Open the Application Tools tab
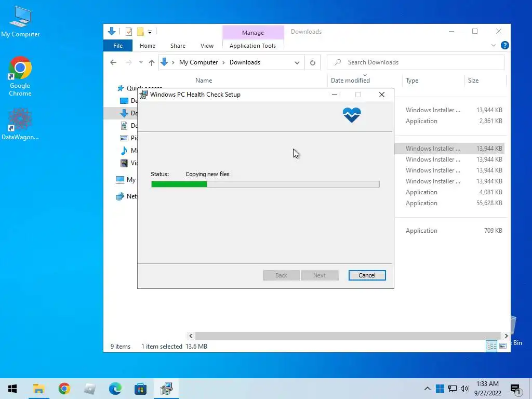 coord(252,46)
